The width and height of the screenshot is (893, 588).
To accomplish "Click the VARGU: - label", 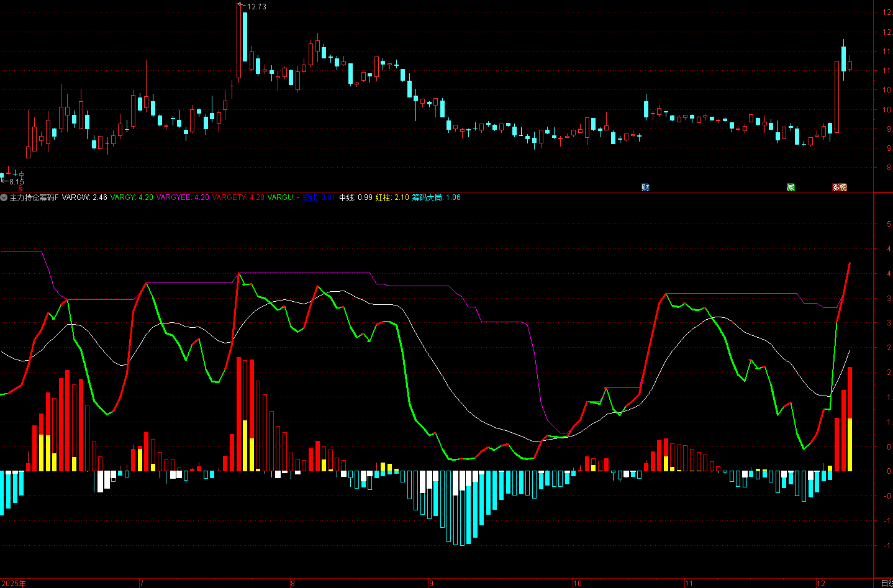I will click(x=283, y=197).
